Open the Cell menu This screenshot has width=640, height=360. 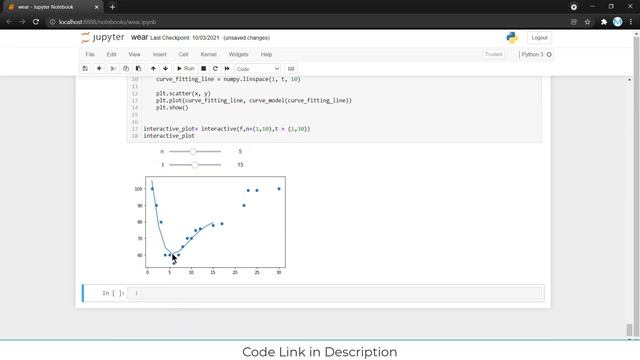[x=183, y=54]
